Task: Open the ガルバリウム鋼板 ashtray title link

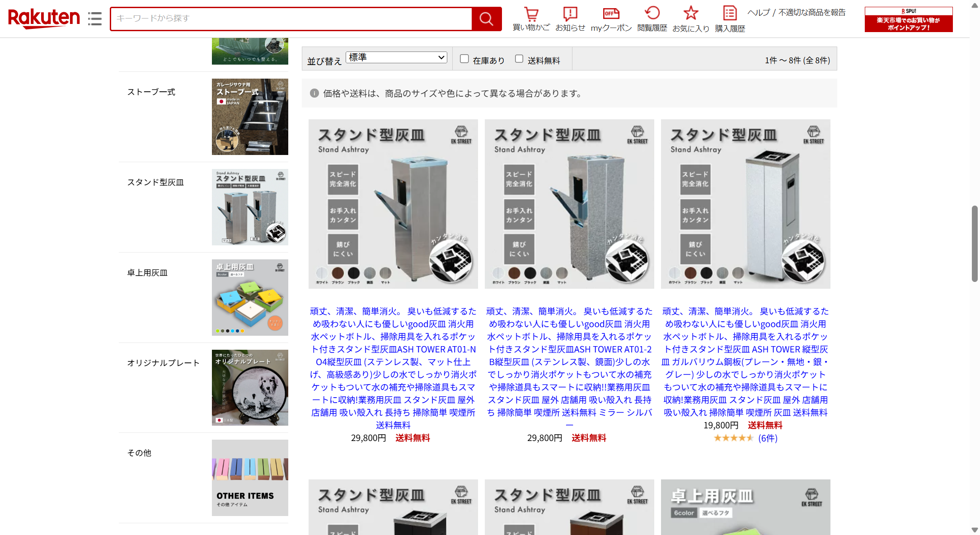Action: coord(746,361)
